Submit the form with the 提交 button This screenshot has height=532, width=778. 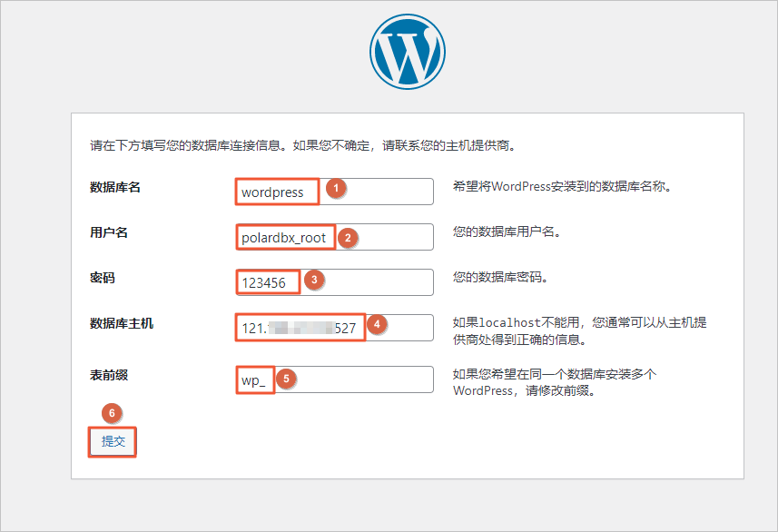point(113,442)
